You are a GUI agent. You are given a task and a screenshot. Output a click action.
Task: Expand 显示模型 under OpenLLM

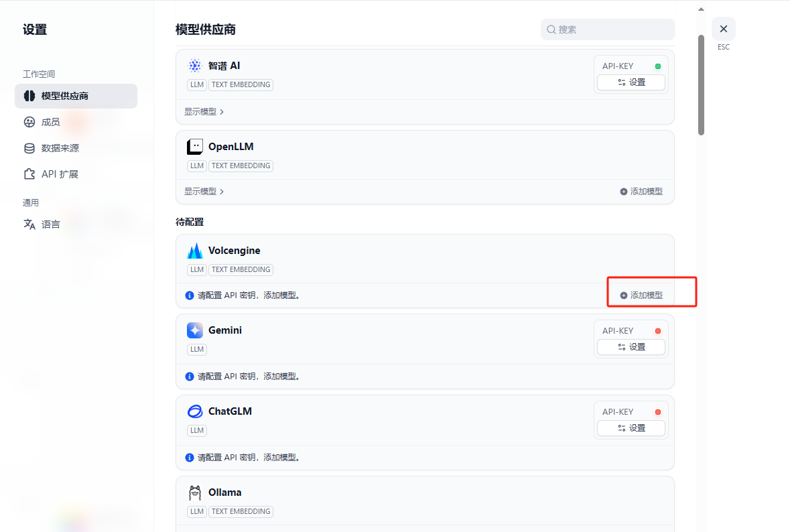[x=204, y=192]
